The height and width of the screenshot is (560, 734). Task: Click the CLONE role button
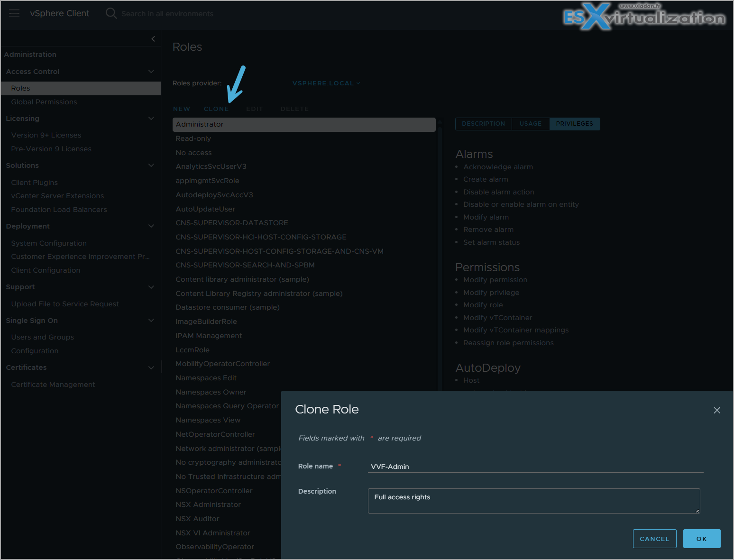click(216, 109)
